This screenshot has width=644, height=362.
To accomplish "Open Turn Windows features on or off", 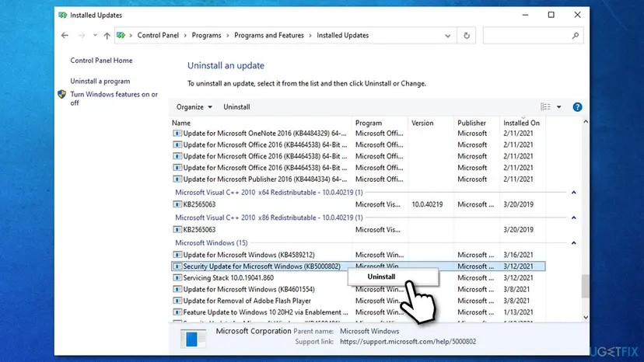I will click(x=114, y=99).
